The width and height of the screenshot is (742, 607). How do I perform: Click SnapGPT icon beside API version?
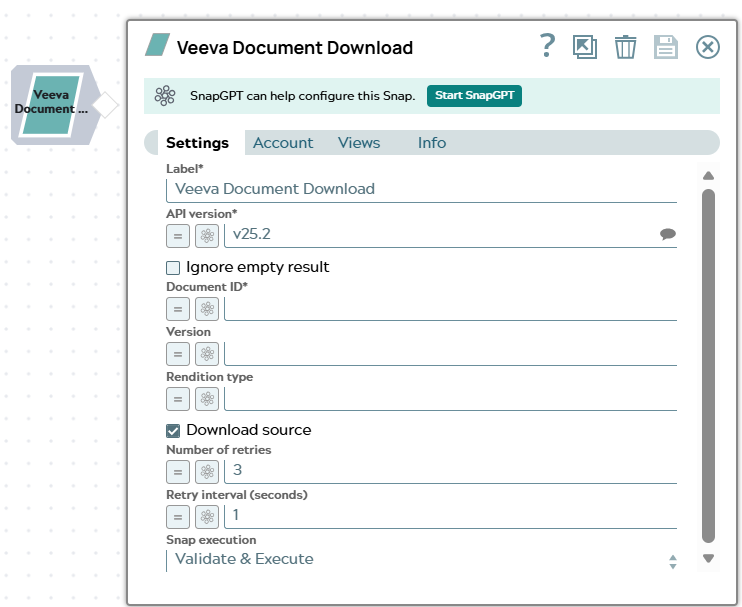click(207, 236)
